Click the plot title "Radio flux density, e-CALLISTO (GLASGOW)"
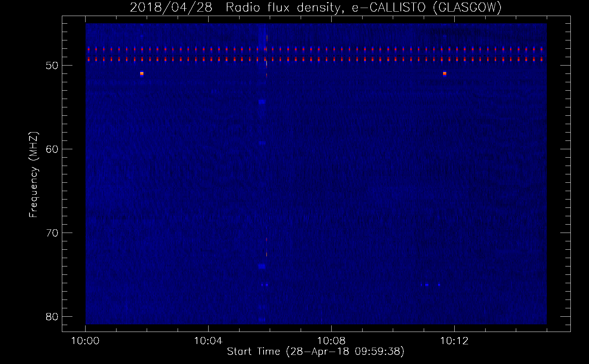The width and height of the screenshot is (589, 364). tap(363, 7)
